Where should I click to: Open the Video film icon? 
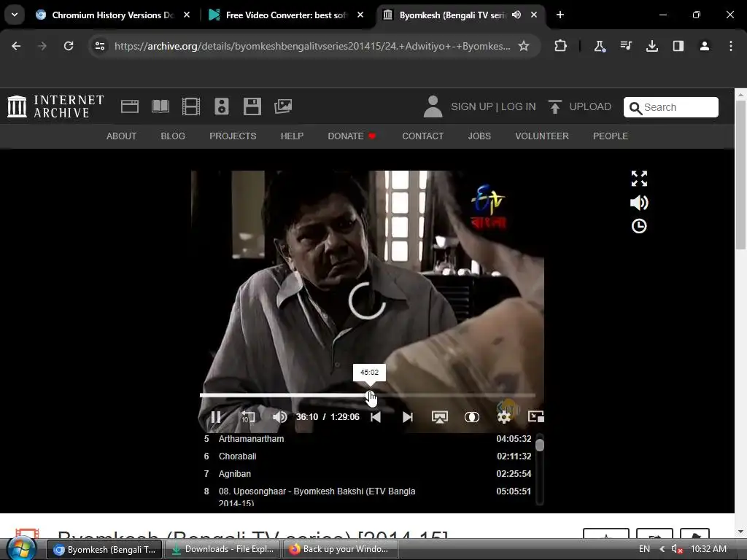[191, 106]
